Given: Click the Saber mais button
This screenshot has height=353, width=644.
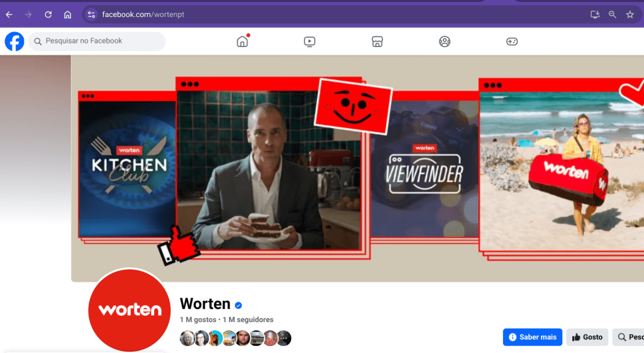Looking at the screenshot, I should click(x=532, y=337).
